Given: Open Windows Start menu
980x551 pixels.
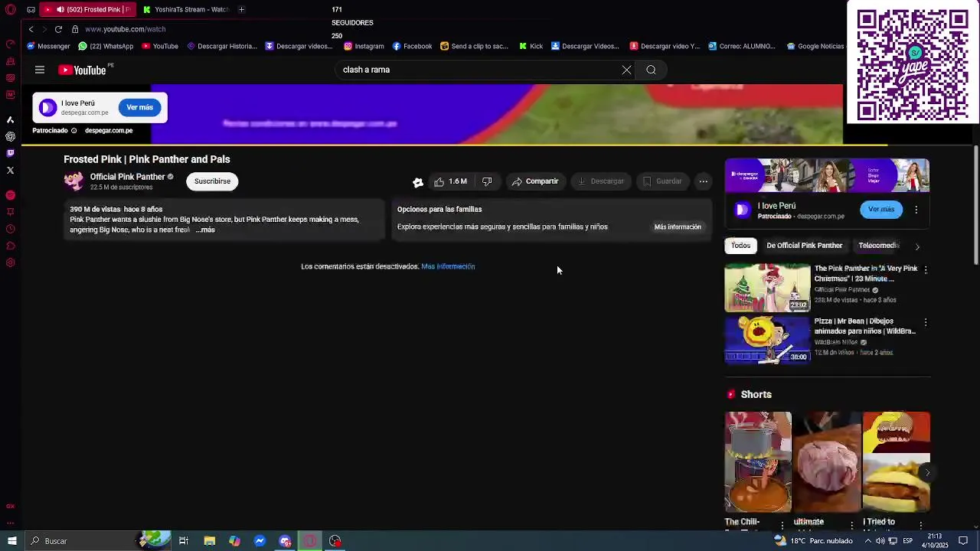Looking at the screenshot, I should (x=11, y=541).
